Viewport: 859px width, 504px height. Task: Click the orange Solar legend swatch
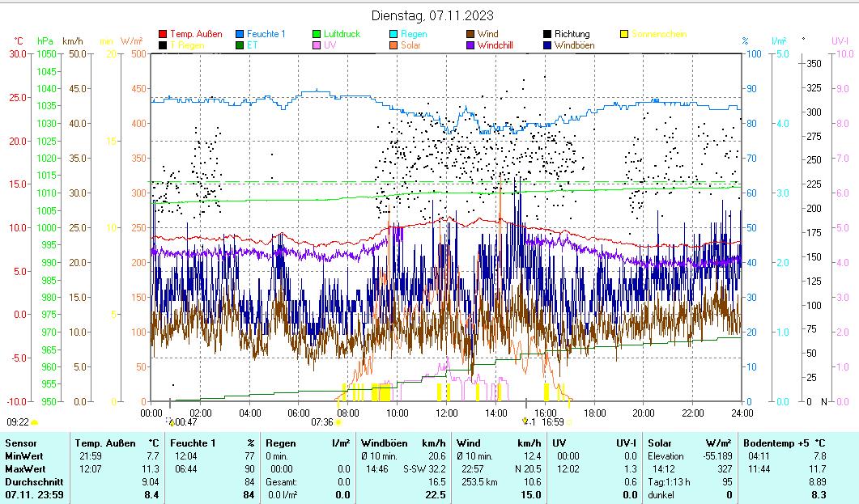point(393,45)
